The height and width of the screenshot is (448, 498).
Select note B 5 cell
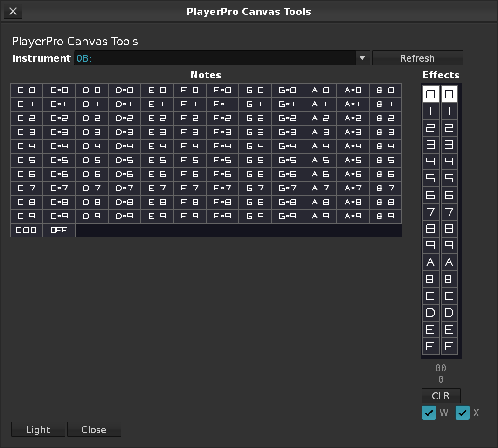tap(386, 160)
